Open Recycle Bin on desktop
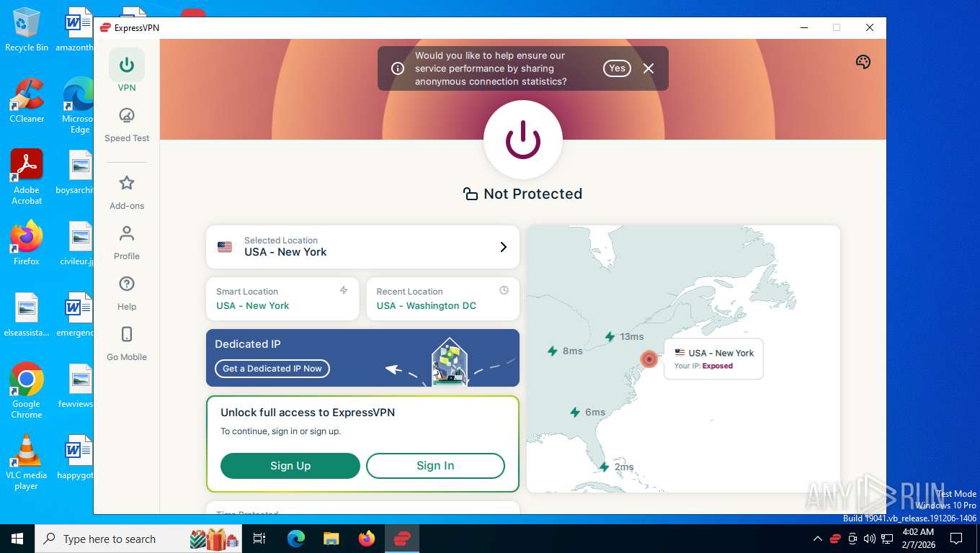This screenshot has width=980, height=553. click(x=27, y=30)
